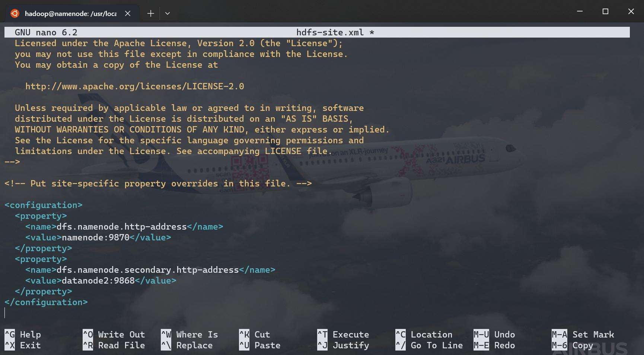Expand the new tab profile dropdown chevron
644x355 pixels.
tap(168, 13)
